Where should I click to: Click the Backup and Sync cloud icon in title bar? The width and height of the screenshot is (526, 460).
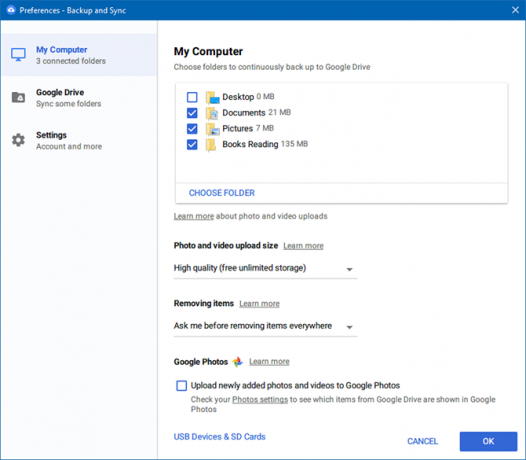coord(11,10)
